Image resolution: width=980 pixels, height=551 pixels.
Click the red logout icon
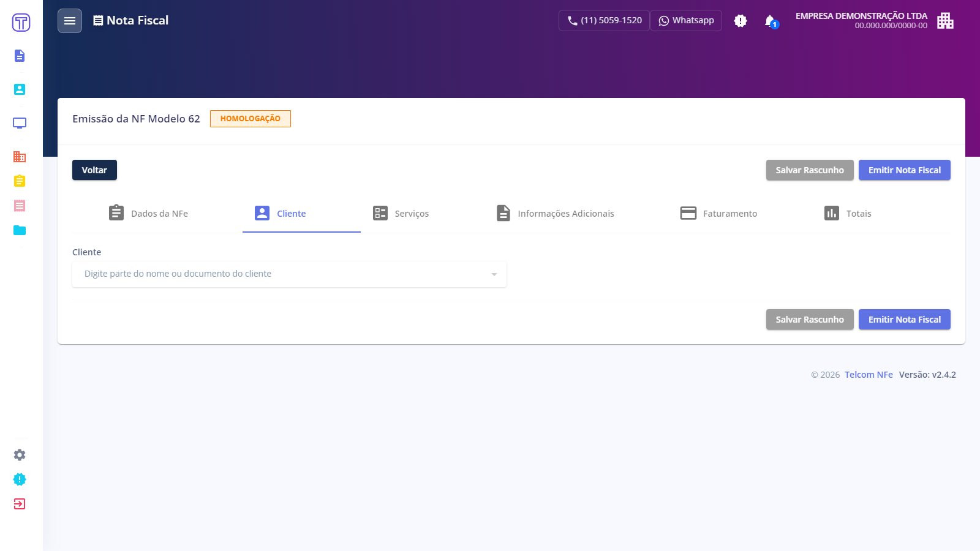(x=20, y=504)
